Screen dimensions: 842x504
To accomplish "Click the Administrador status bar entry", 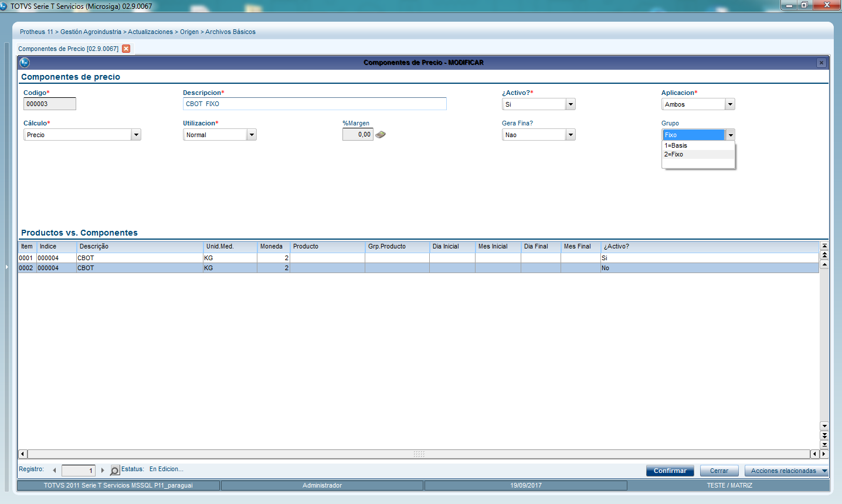I will click(x=322, y=485).
